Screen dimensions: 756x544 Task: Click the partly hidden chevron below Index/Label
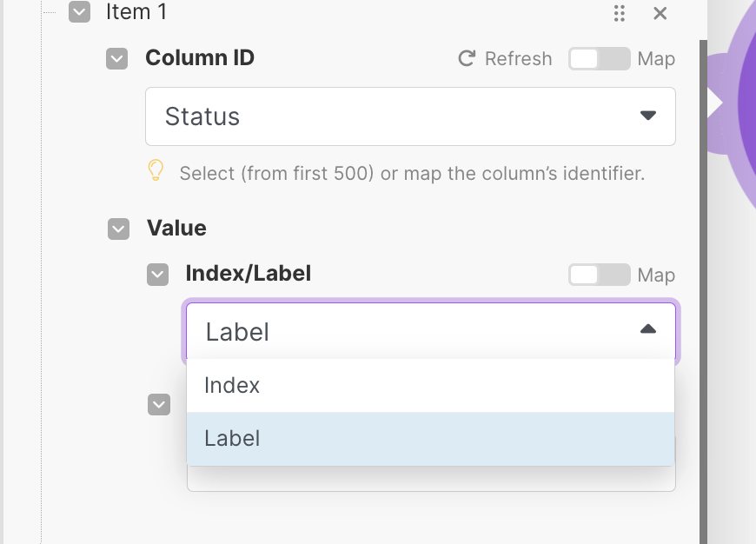pyautogui.click(x=159, y=405)
